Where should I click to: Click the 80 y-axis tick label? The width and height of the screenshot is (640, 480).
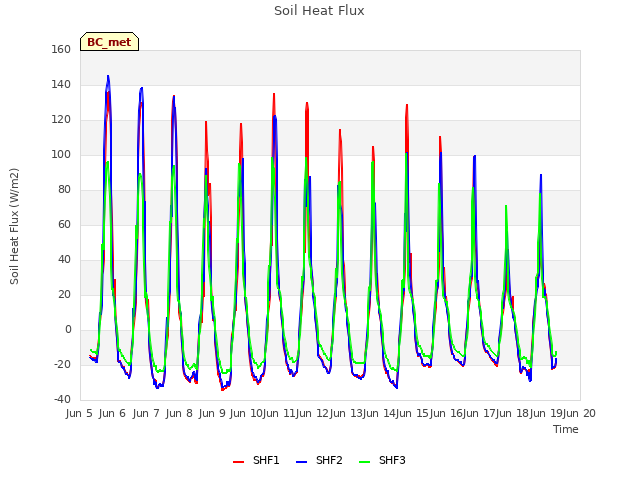64,189
